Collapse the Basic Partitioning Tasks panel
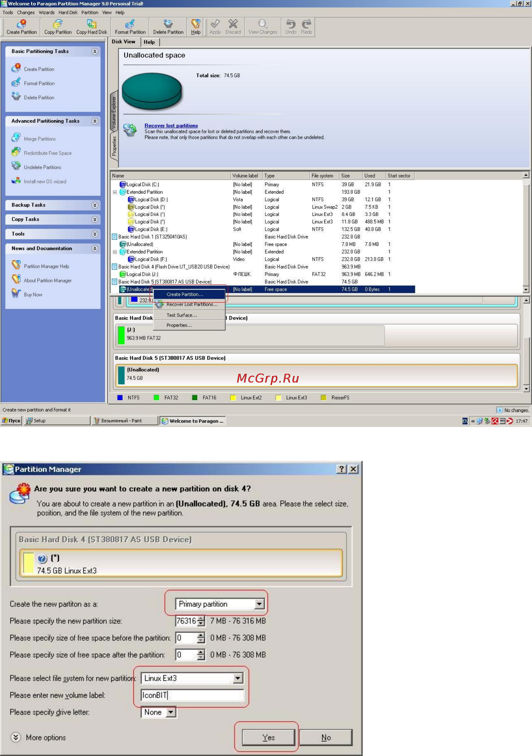Screen dimensions: 532x756 pyautogui.click(x=95, y=51)
